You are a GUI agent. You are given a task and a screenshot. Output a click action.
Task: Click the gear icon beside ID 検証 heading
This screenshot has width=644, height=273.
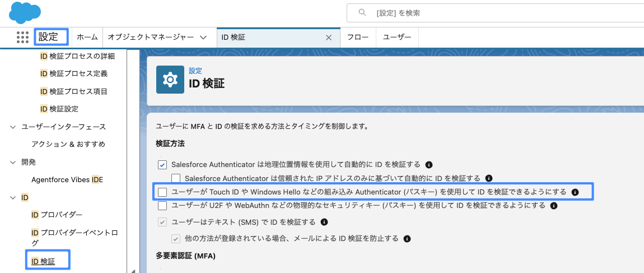170,80
